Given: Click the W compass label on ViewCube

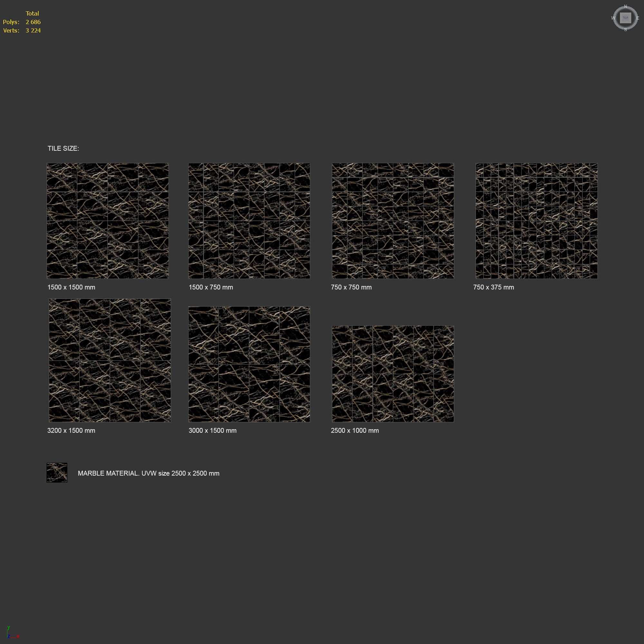Looking at the screenshot, I should (x=613, y=18).
